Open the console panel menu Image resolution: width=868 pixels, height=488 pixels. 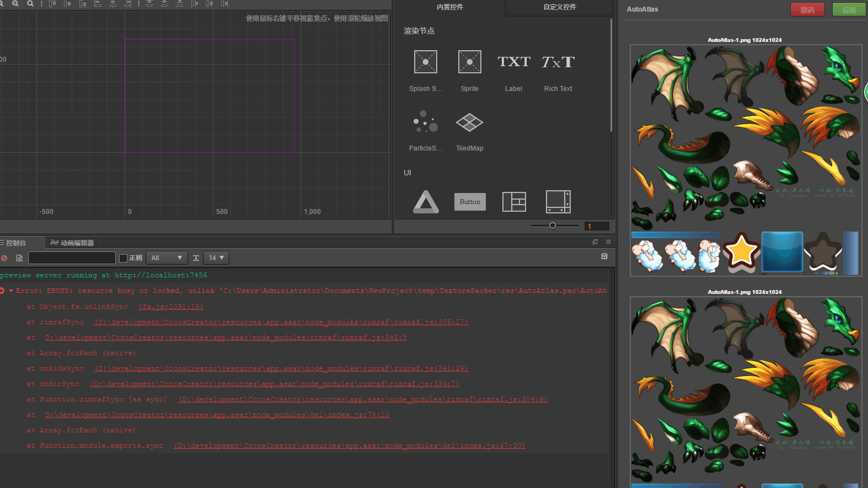tap(608, 242)
